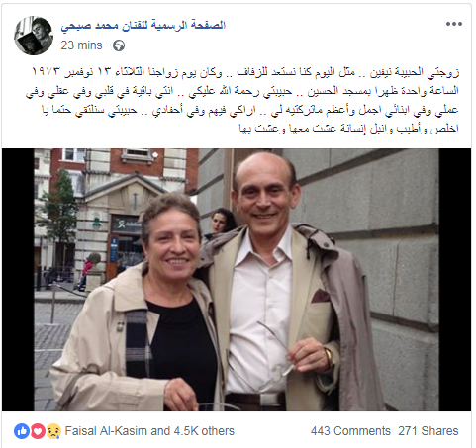The width and height of the screenshot is (476, 448).
Task: Click the maroon pocket square on jacket
Action: pos(321,296)
